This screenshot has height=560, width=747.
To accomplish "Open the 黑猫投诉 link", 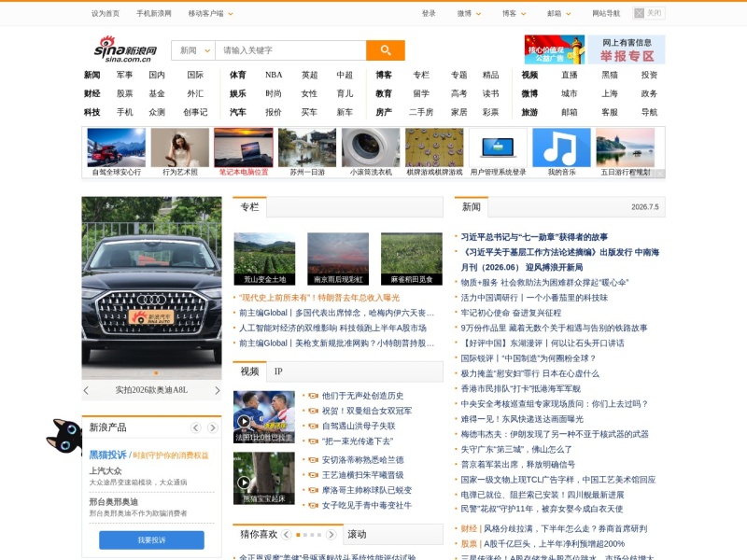I will coord(108,455).
